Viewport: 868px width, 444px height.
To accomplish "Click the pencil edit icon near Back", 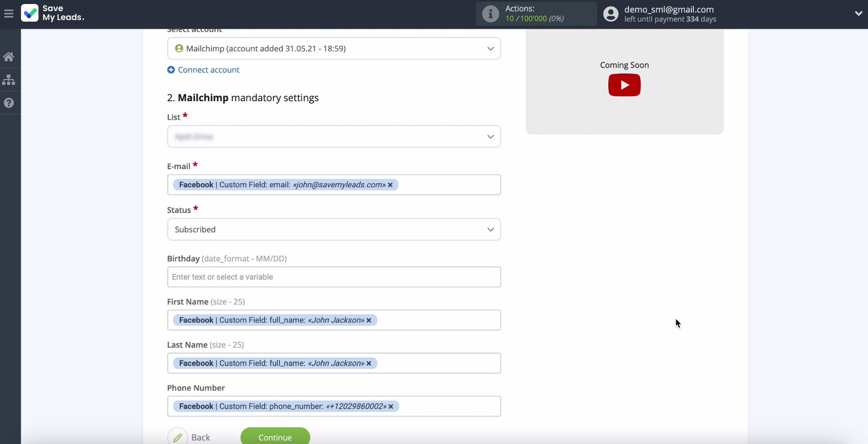I will (x=178, y=437).
